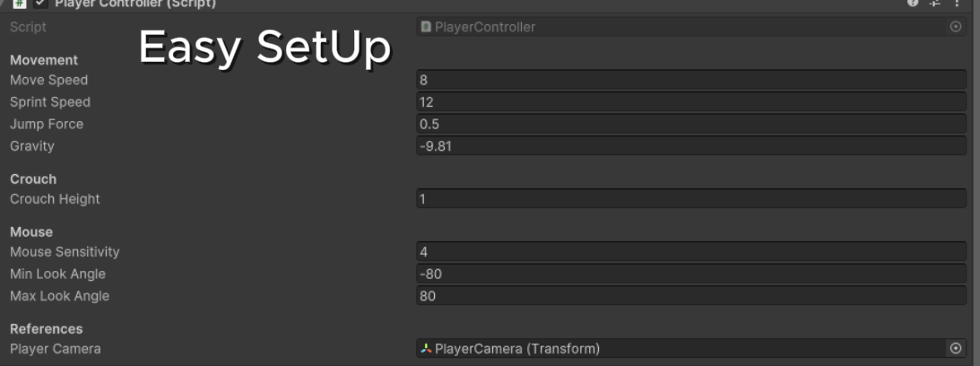
Task: Click the Mouse Sensitivity property label
Action: [x=65, y=252]
